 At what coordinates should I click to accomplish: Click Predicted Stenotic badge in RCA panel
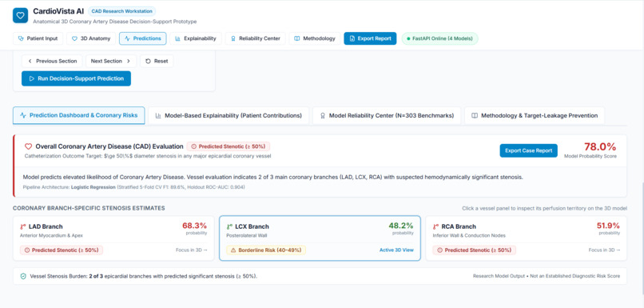click(x=475, y=250)
